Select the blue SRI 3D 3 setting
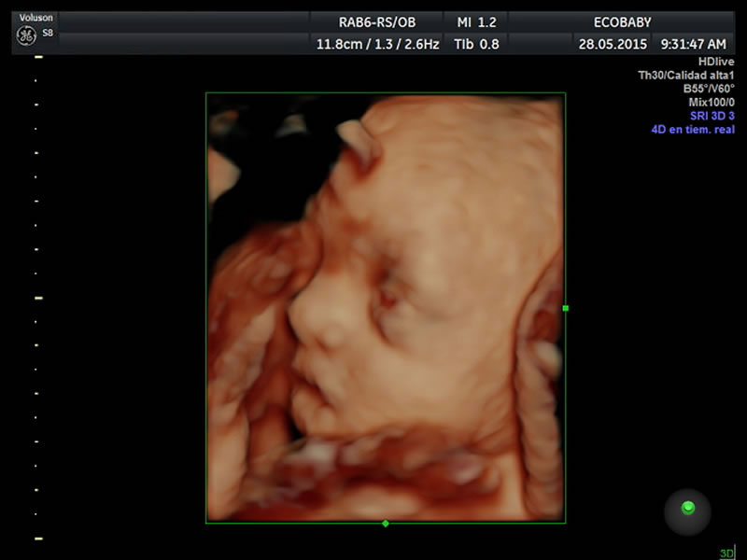 [712, 116]
